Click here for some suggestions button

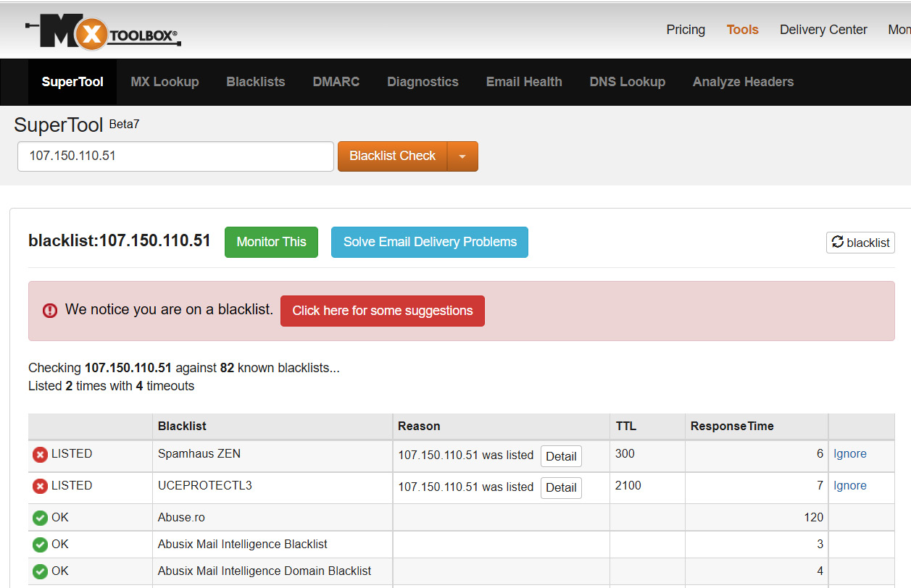tap(383, 311)
